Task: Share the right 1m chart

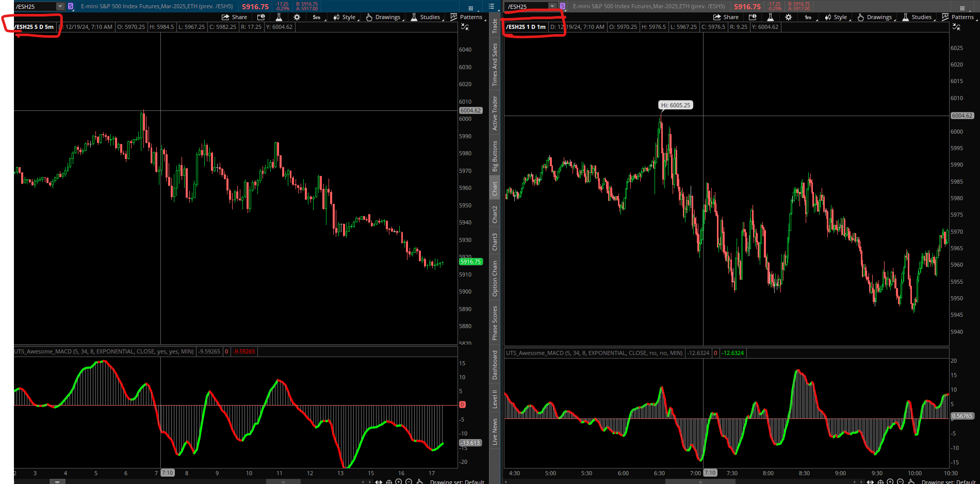Action: (726, 17)
